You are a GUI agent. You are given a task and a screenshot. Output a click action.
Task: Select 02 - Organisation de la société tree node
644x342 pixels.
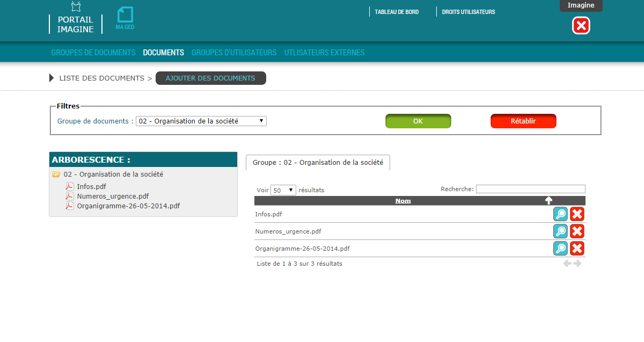tap(113, 174)
